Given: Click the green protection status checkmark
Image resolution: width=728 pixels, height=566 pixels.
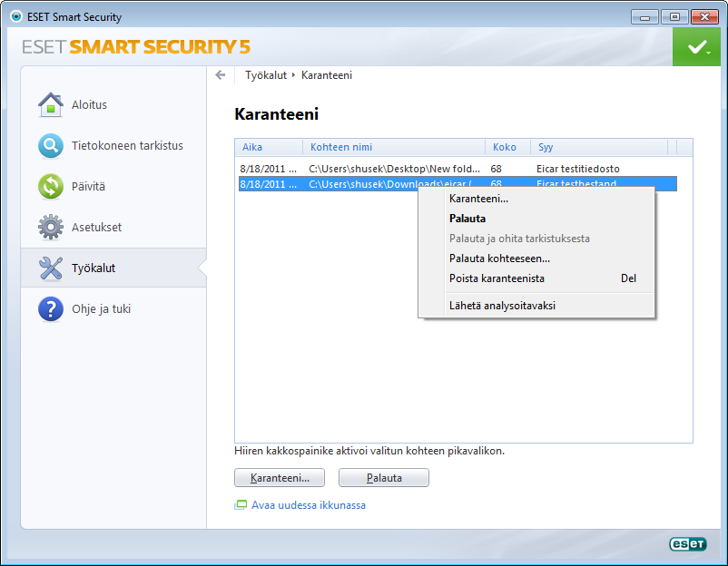Looking at the screenshot, I should pyautogui.click(x=696, y=46).
